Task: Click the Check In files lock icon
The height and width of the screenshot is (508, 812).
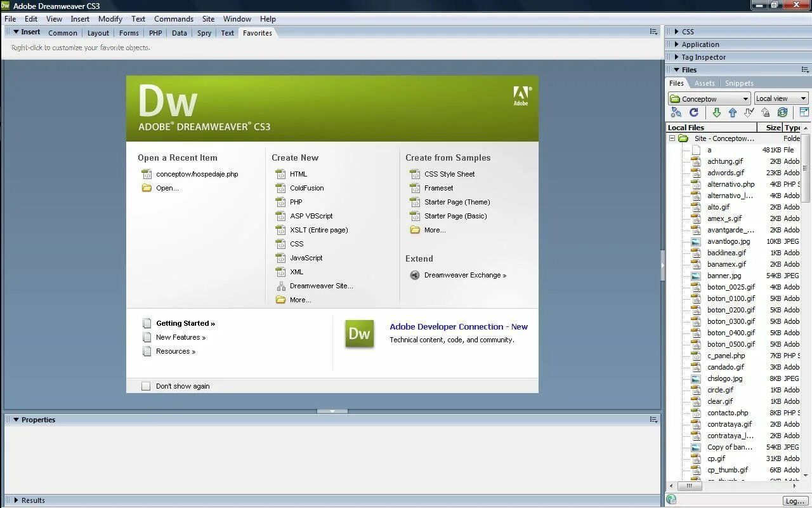Action: pyautogui.click(x=766, y=112)
